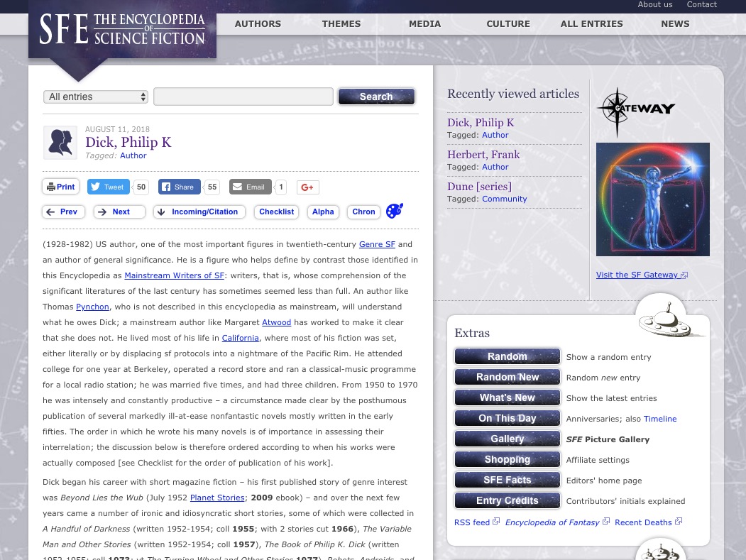746x560 pixels.
Task: Open the All Entries menu
Action: (591, 24)
